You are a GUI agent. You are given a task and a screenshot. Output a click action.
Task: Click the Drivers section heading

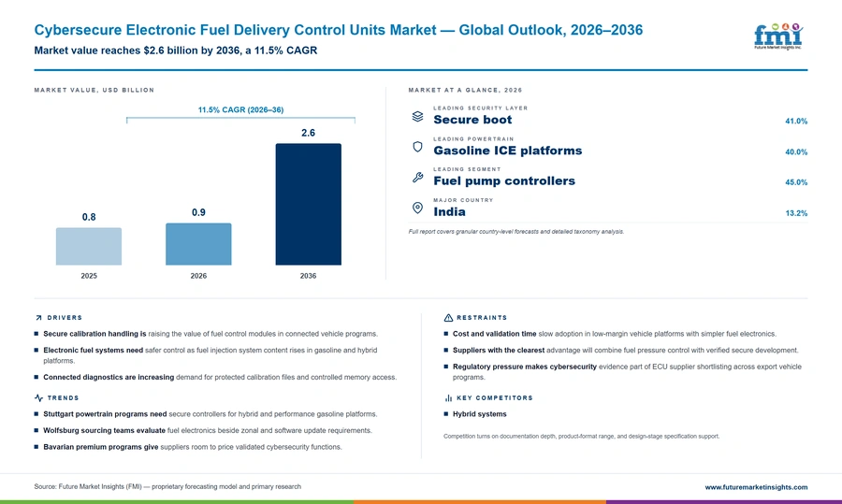click(x=65, y=318)
